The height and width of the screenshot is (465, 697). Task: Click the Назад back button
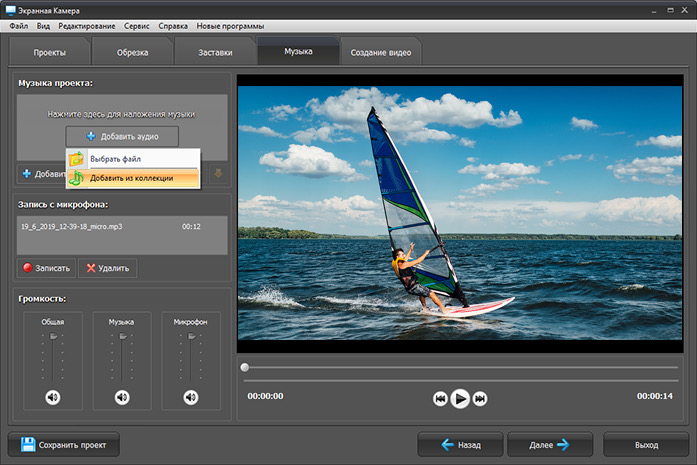click(x=460, y=445)
